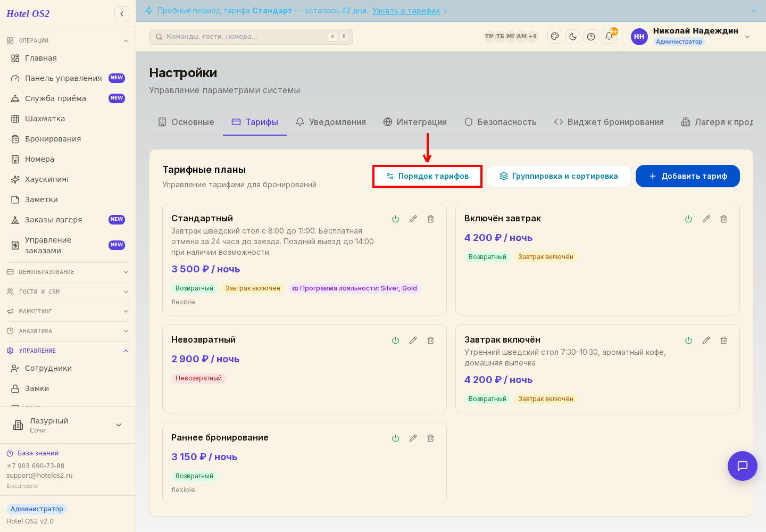The width and height of the screenshot is (766, 532).
Task: Click the +4 more users avatar
Action: (532, 36)
